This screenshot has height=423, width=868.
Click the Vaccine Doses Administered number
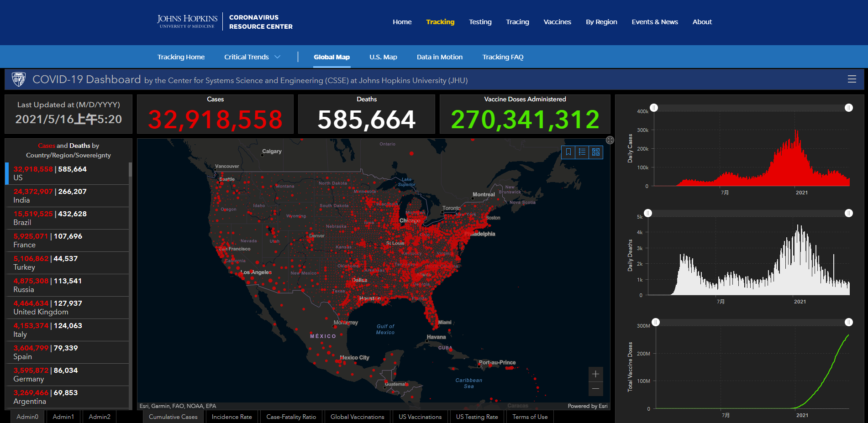click(x=525, y=120)
